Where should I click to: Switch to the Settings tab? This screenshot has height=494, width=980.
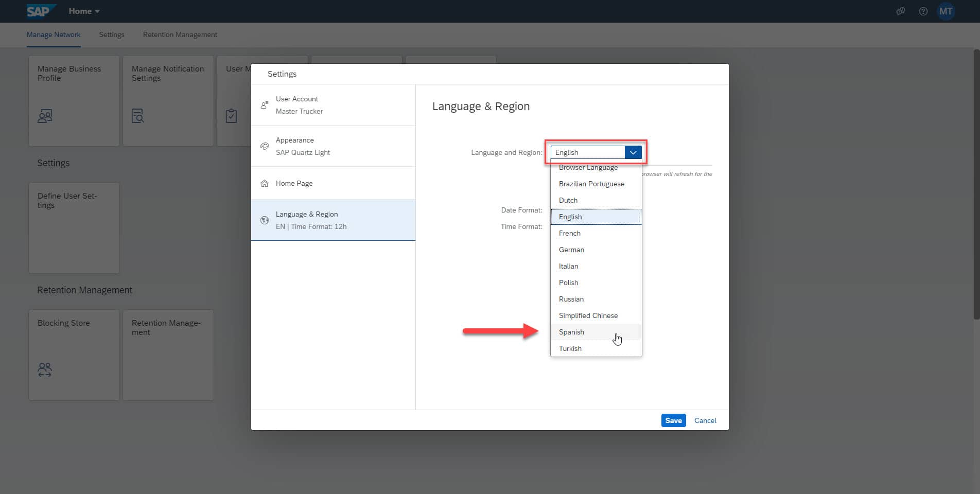click(112, 34)
